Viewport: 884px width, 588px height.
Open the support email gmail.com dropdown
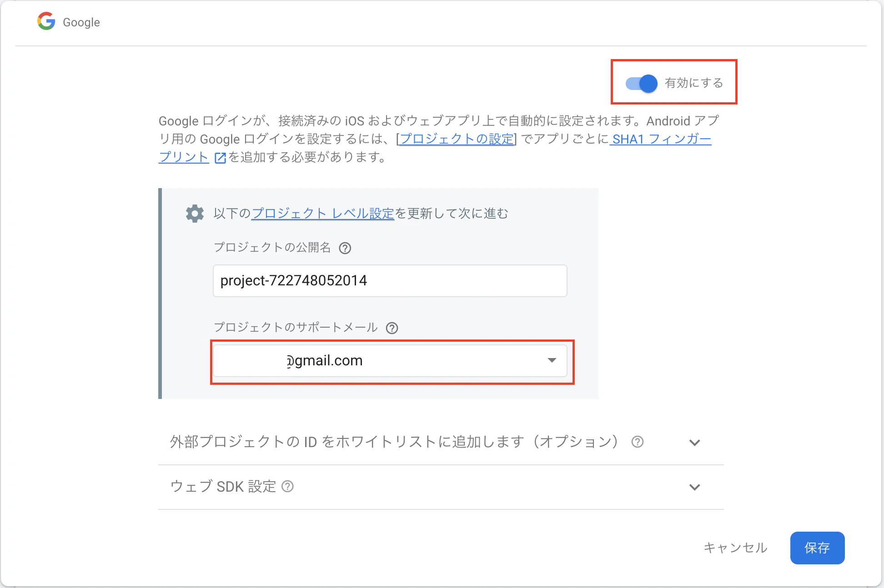[x=390, y=361]
